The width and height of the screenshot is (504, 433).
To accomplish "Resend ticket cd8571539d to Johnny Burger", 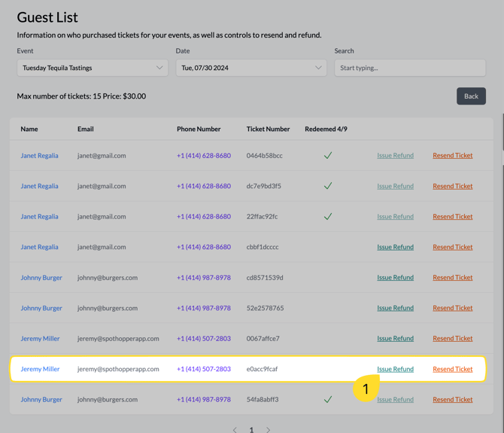I will coord(452,278).
